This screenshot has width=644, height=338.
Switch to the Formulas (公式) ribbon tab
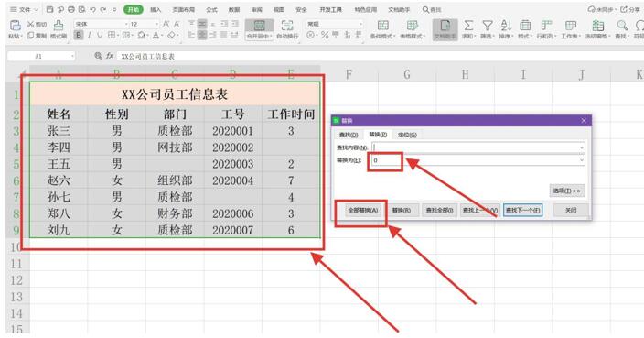[x=211, y=9]
